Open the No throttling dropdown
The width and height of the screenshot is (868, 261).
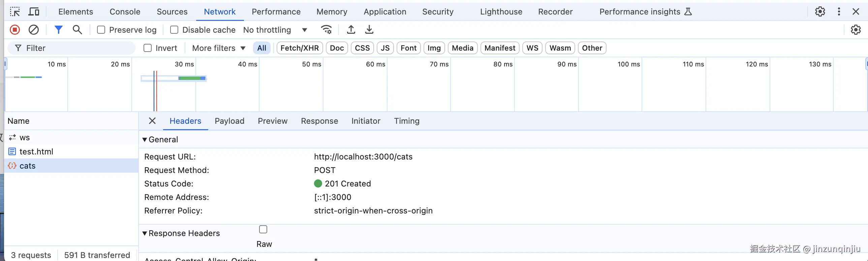(x=275, y=30)
